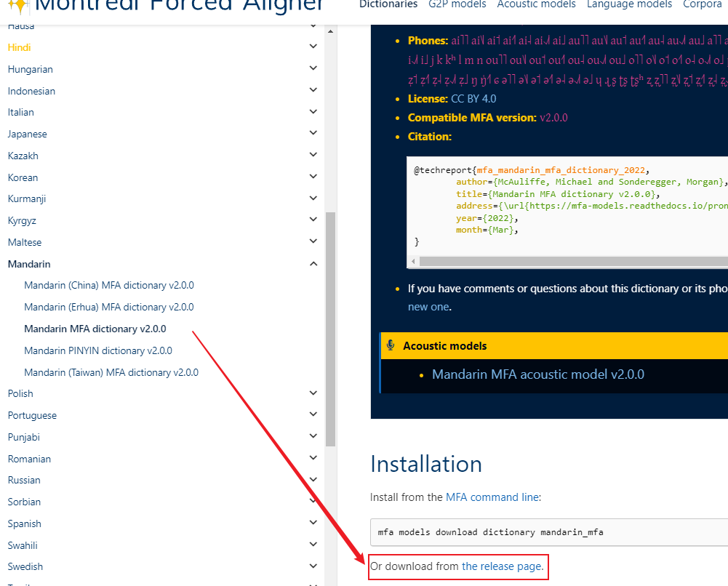The height and width of the screenshot is (586, 728).
Task: Open Polish in the sidebar
Action: pos(20,393)
